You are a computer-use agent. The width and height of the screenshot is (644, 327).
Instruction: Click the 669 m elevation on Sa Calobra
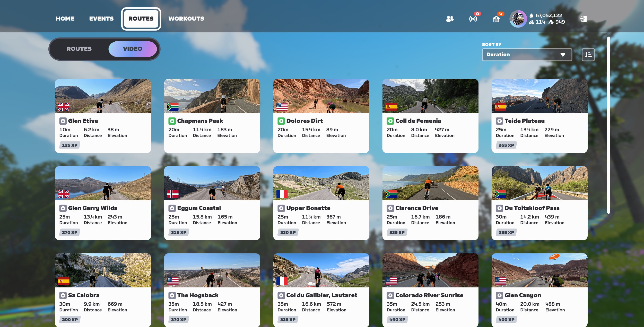(115, 304)
